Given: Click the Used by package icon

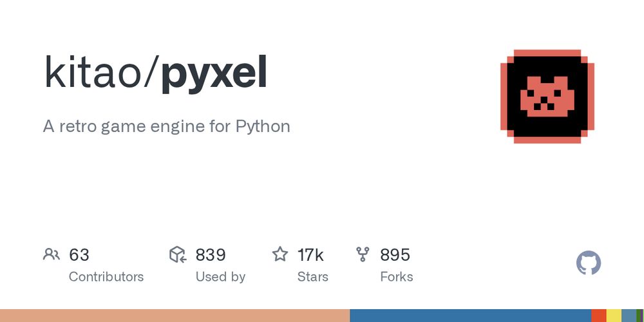Looking at the screenshot, I should (178, 254).
